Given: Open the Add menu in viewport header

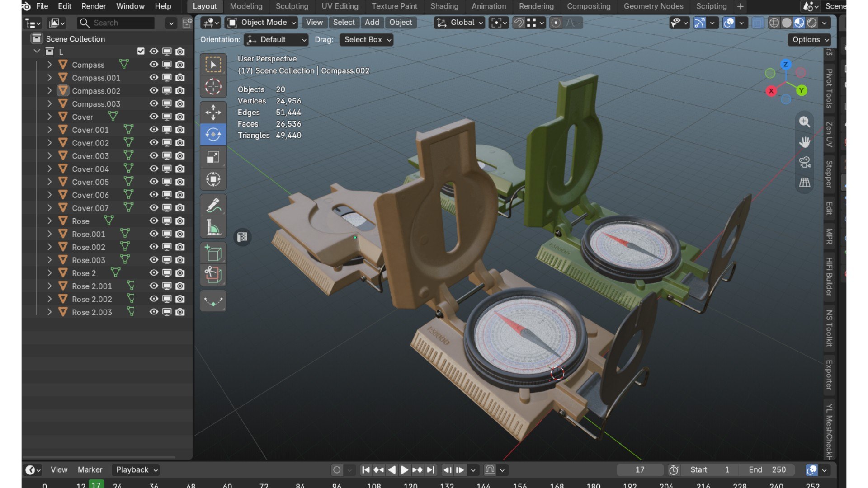Looking at the screenshot, I should [372, 23].
